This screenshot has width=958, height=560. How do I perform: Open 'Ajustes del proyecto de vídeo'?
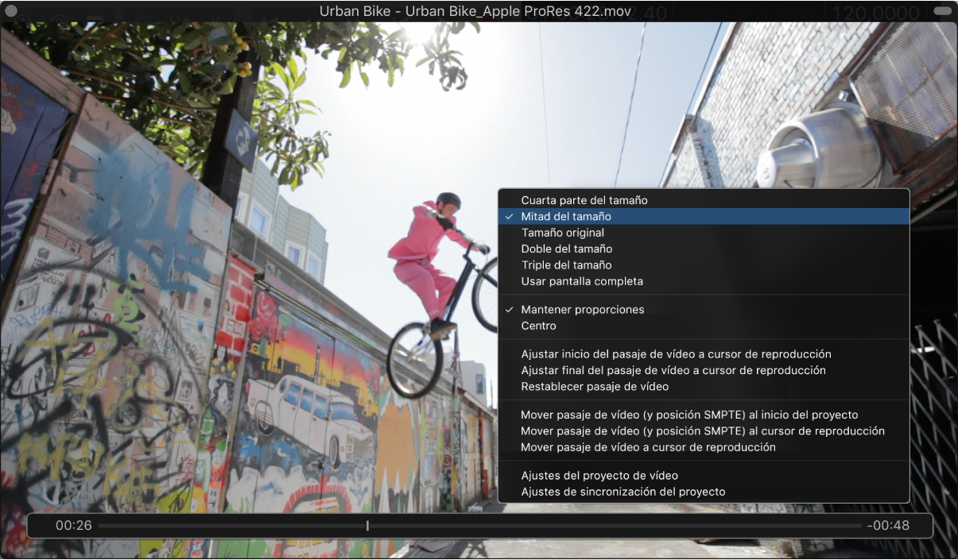click(x=599, y=476)
